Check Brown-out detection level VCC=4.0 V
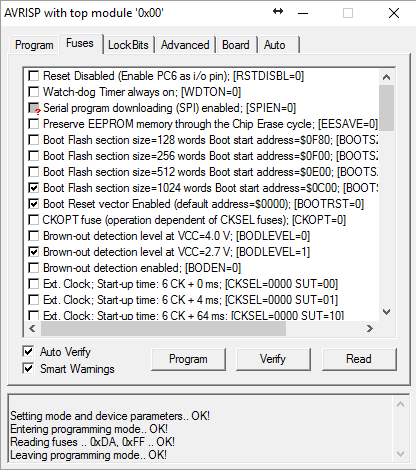The height and width of the screenshot is (472, 416). tap(34, 236)
